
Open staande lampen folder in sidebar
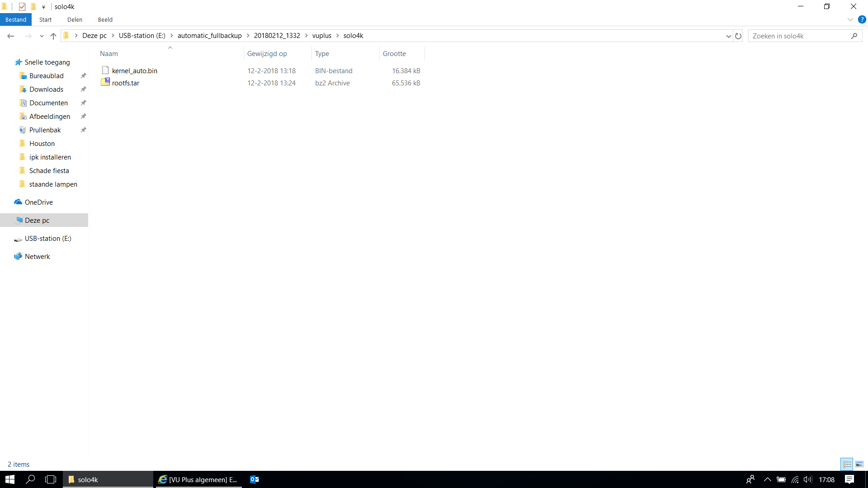coord(53,184)
